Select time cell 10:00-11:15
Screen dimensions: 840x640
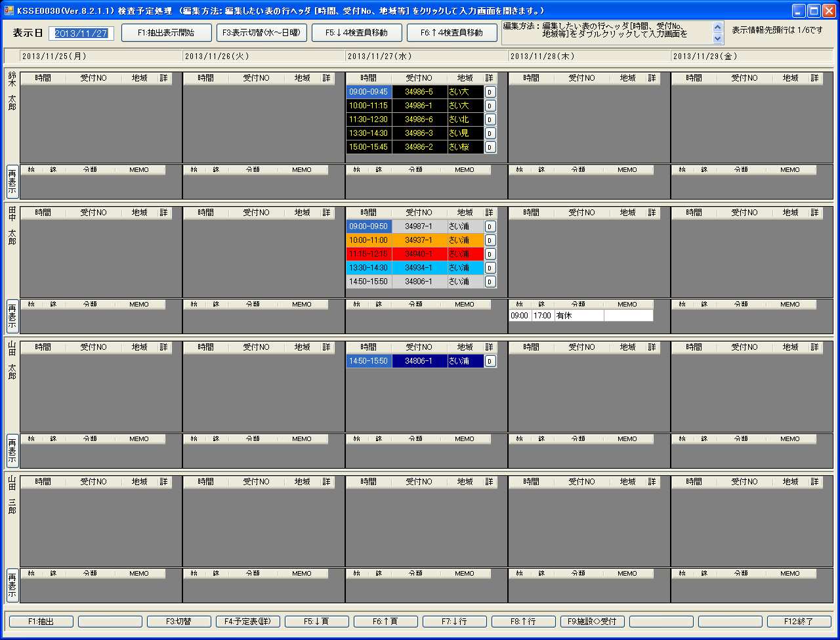pyautogui.click(x=369, y=106)
